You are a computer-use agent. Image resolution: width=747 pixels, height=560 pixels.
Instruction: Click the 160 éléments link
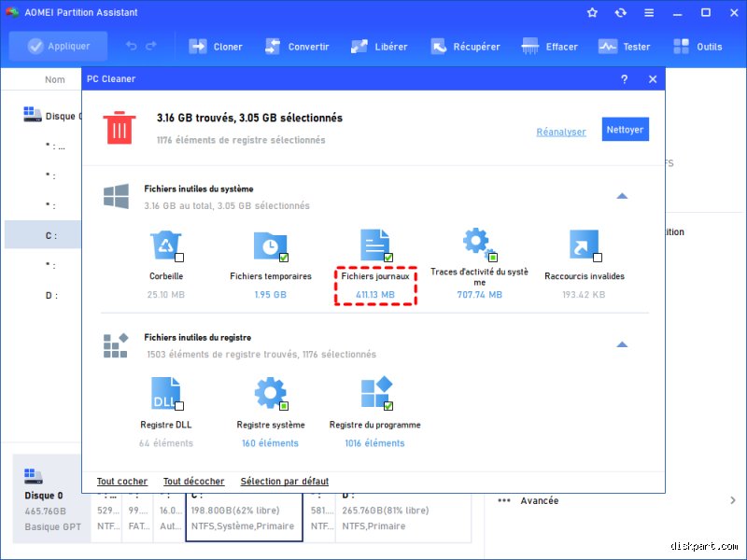(x=270, y=442)
